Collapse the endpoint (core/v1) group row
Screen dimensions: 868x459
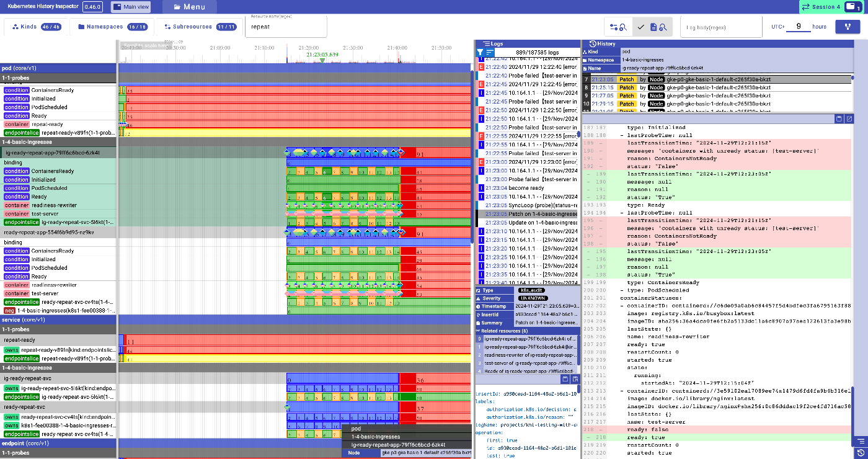coord(58,444)
